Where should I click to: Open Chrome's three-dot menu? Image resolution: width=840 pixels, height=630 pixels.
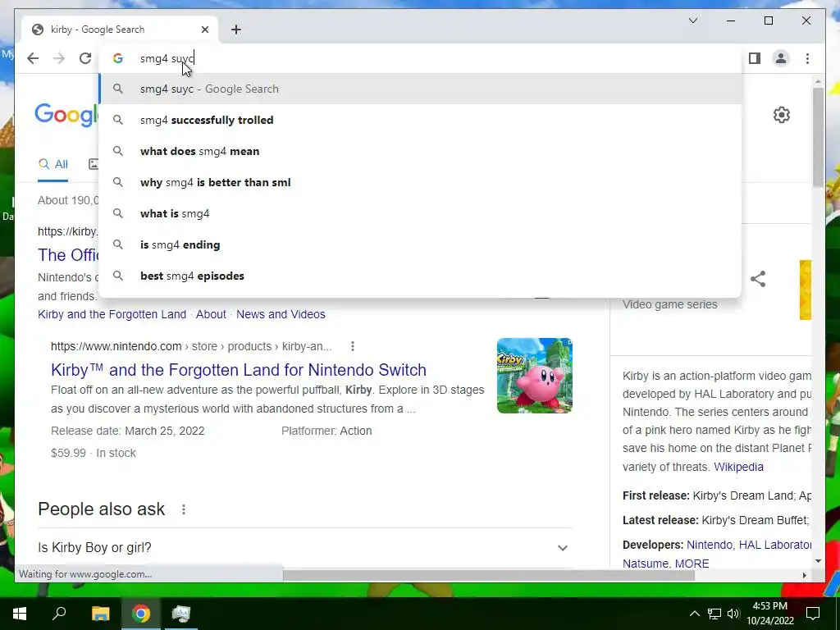(x=807, y=58)
